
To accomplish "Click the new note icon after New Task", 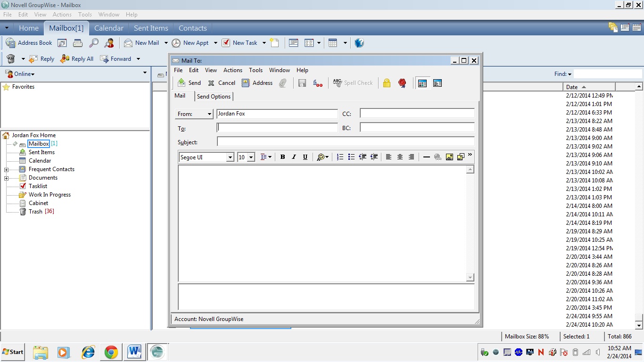I will [274, 43].
